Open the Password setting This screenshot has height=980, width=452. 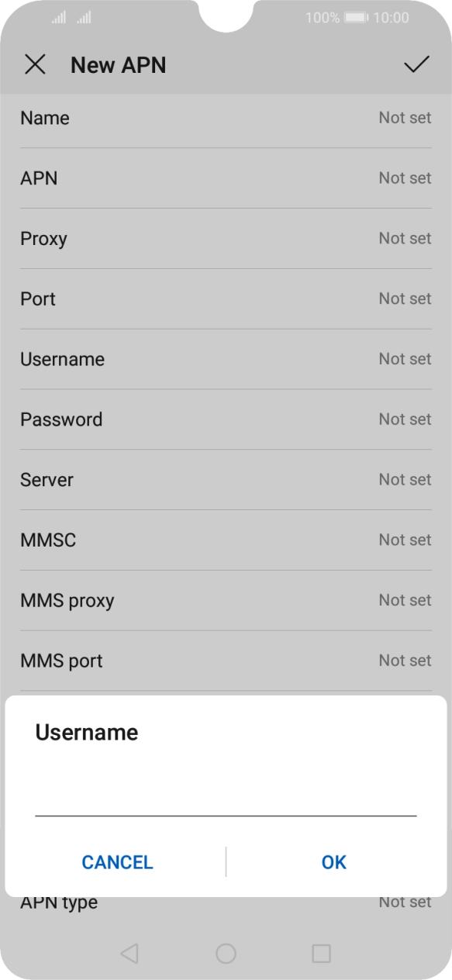pyautogui.click(x=226, y=419)
